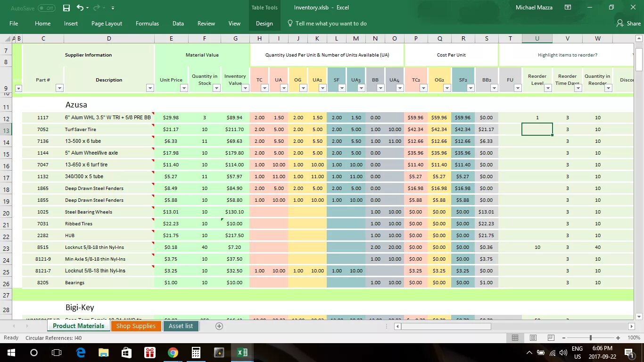The height and width of the screenshot is (362, 644).
Task: Select row header 13
Action: coord(6,131)
